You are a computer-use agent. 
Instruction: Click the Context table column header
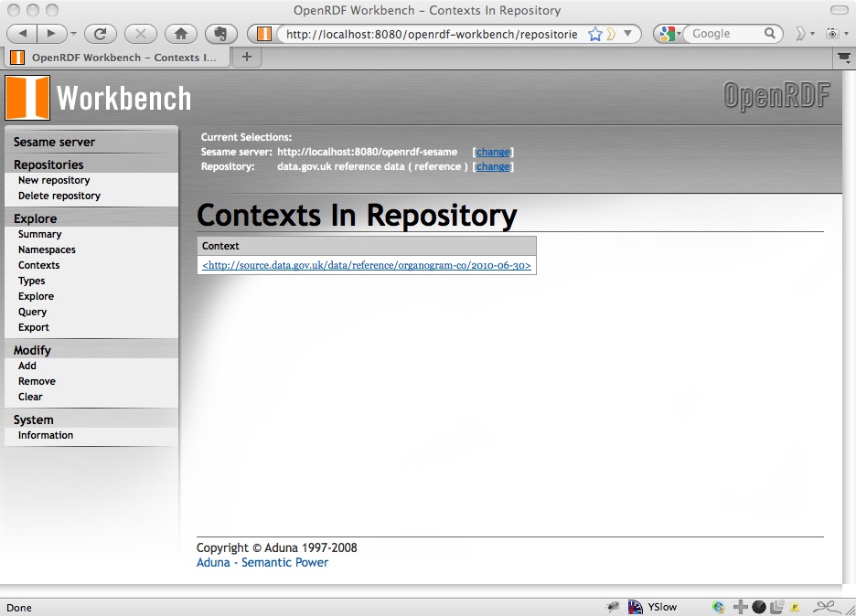[367, 246]
